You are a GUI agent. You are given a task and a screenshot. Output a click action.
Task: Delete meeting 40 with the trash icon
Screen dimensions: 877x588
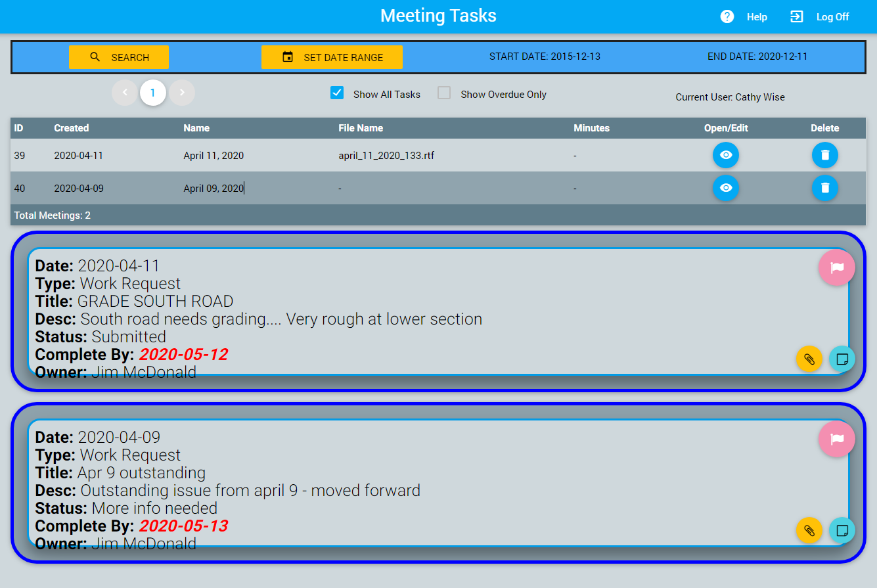click(825, 188)
